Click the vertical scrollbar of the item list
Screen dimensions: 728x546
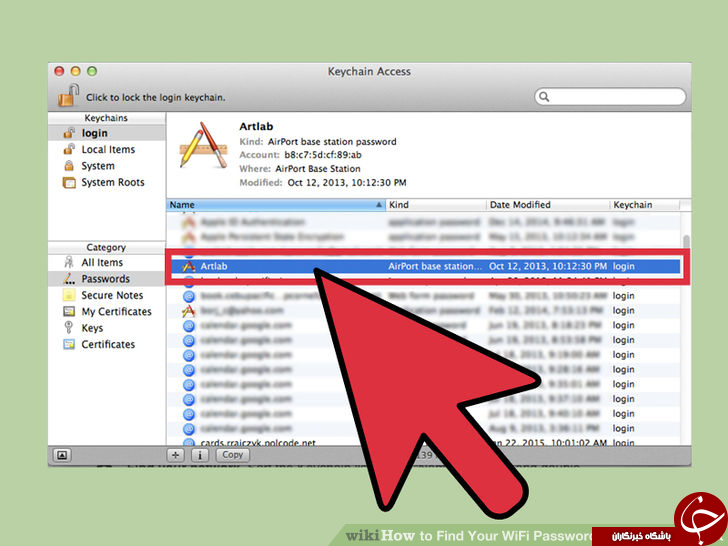click(686, 241)
